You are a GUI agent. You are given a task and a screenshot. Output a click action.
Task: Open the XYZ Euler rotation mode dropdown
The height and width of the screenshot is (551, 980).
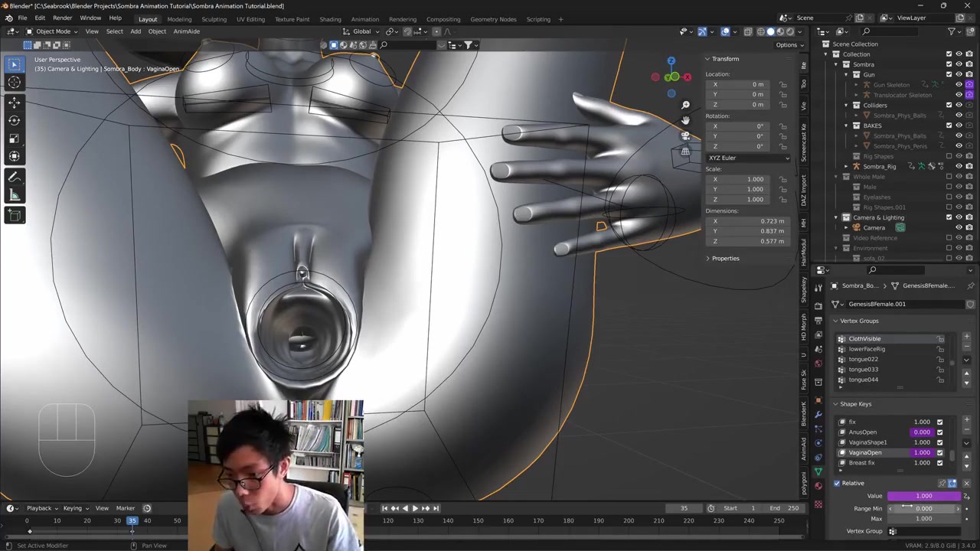point(748,158)
